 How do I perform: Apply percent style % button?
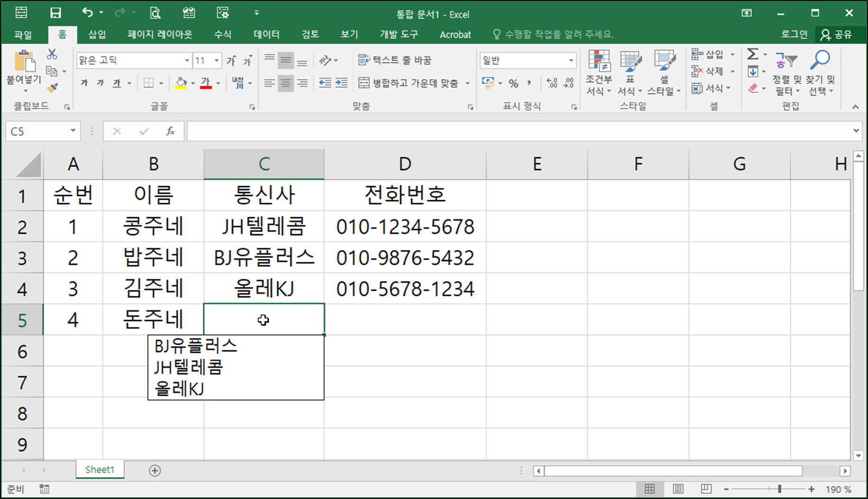tap(514, 84)
